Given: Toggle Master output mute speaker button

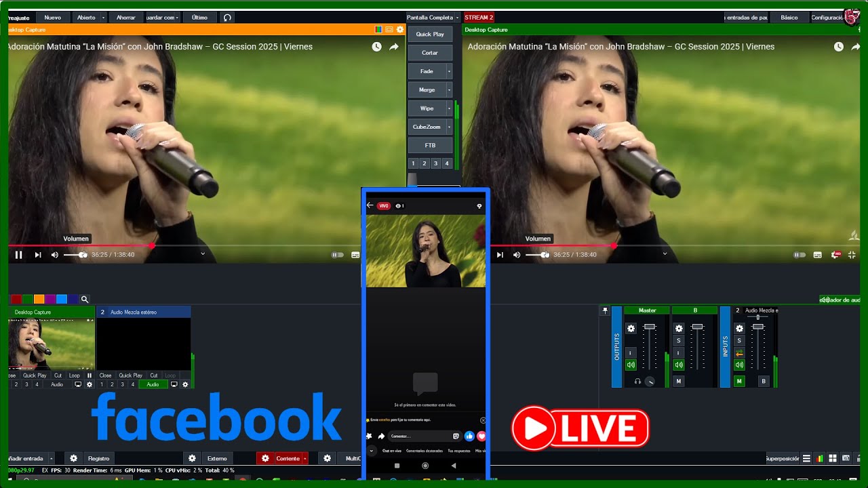Looking at the screenshot, I should [631, 365].
